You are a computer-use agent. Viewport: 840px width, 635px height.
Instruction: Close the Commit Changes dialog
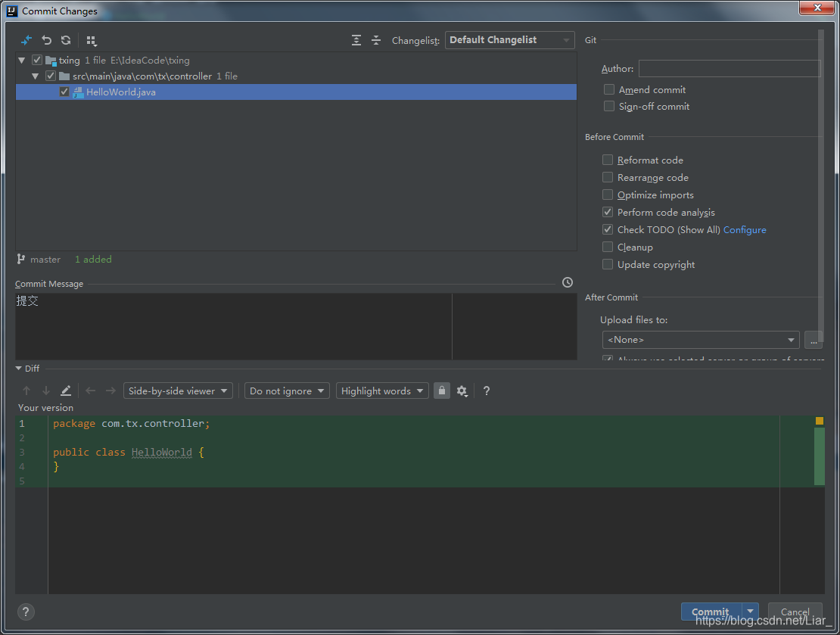click(817, 8)
